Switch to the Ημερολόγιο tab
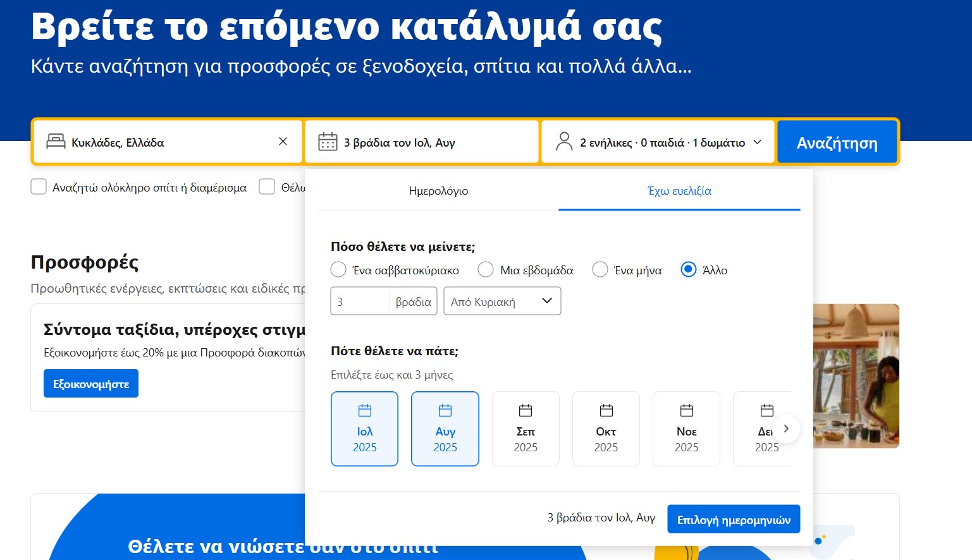This screenshot has width=972, height=560. [x=438, y=191]
